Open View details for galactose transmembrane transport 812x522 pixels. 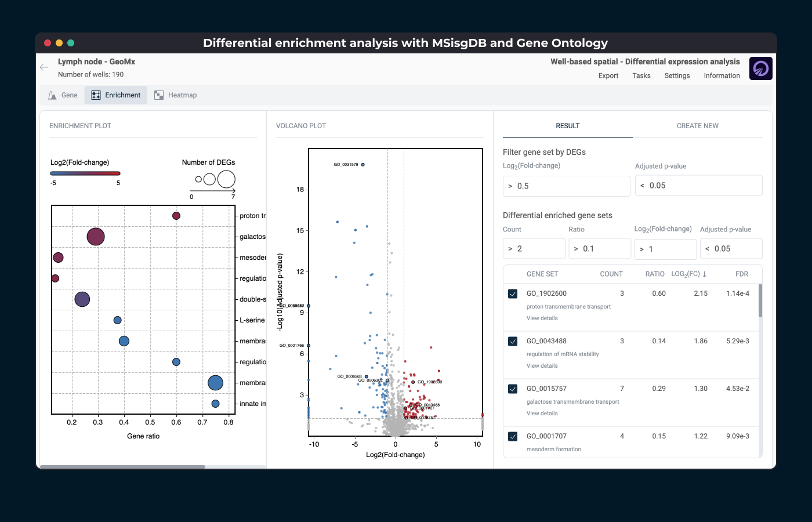542,414
